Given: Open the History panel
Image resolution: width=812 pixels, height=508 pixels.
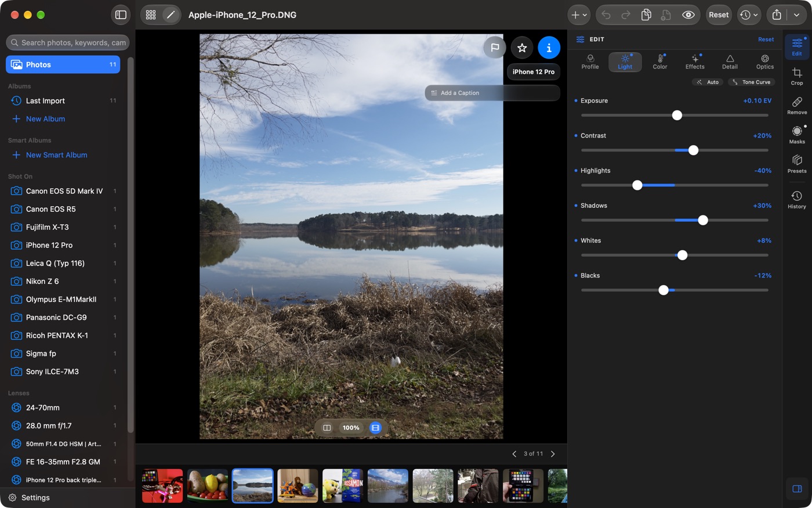Looking at the screenshot, I should coord(797,200).
